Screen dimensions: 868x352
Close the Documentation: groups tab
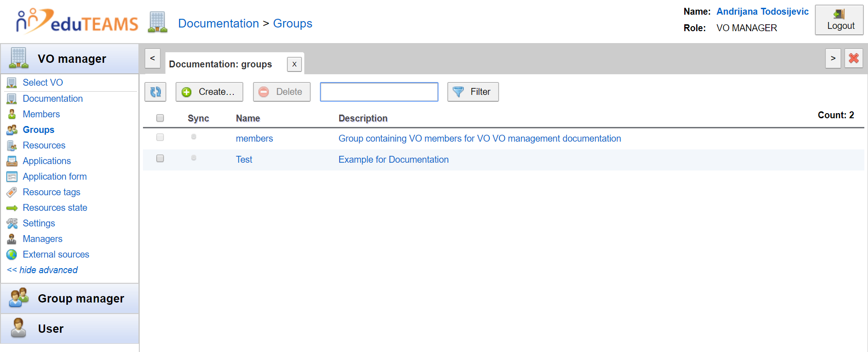click(295, 64)
